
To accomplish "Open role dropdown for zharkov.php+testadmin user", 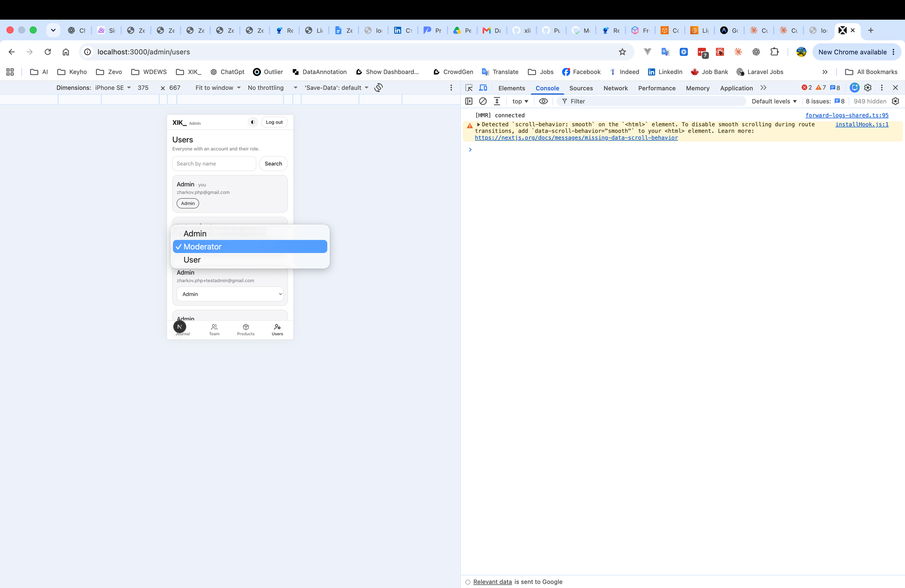I will coord(230,294).
